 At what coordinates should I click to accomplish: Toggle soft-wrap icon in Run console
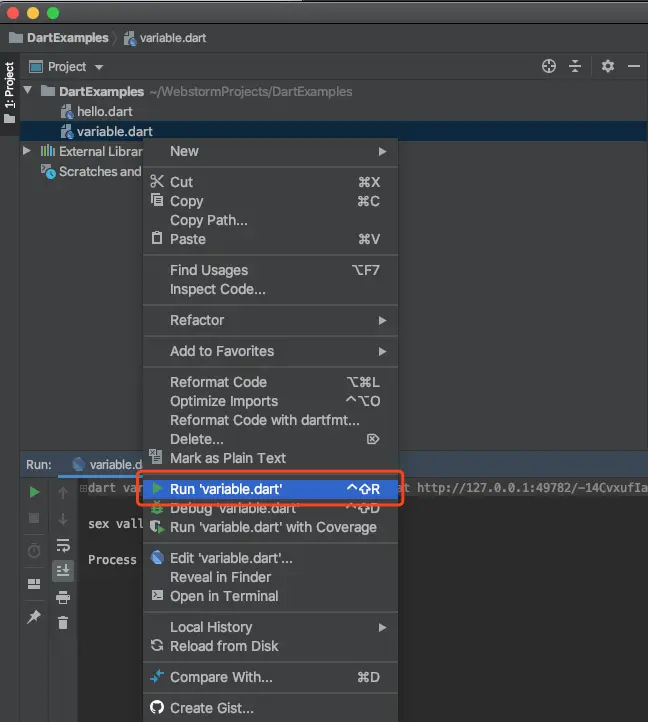click(63, 545)
